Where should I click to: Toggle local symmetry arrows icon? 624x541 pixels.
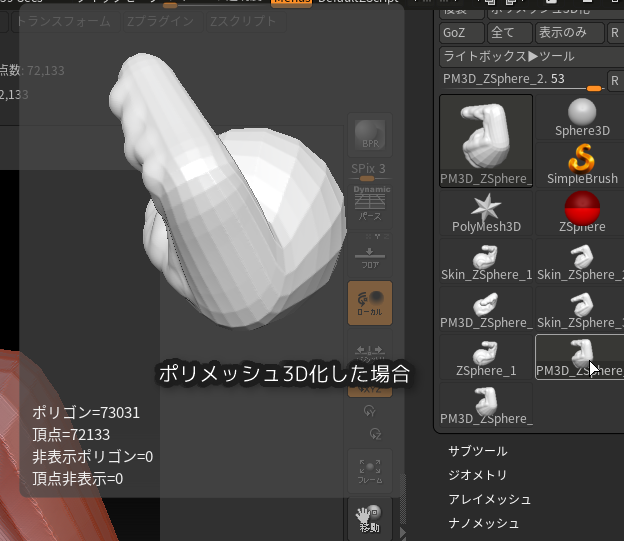(370, 350)
